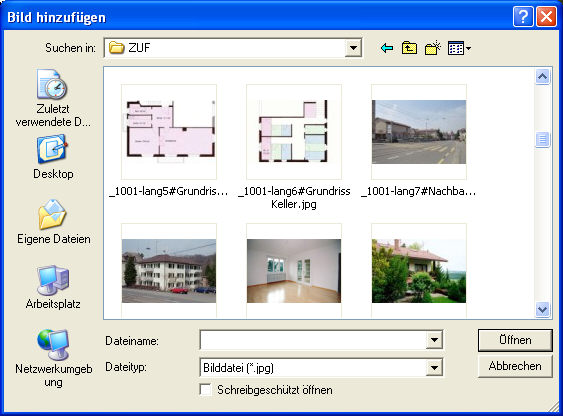The image size is (563, 416).
Task: Click the Abbrechen button
Action: [515, 366]
